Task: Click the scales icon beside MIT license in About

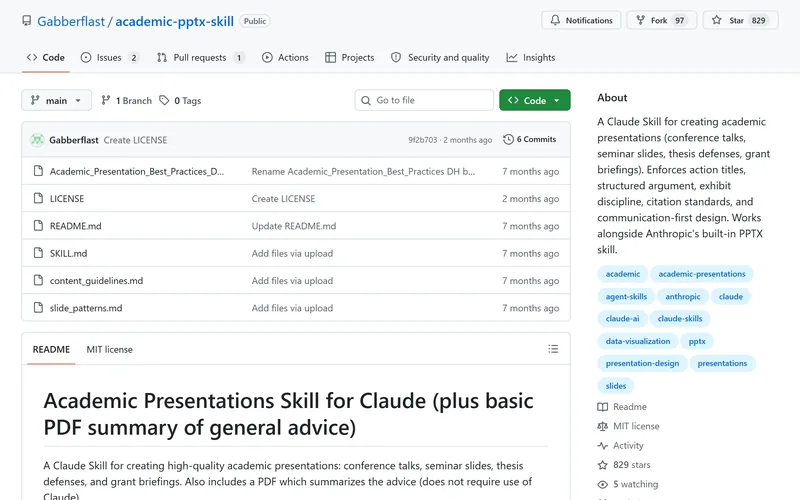Action: 603,426
